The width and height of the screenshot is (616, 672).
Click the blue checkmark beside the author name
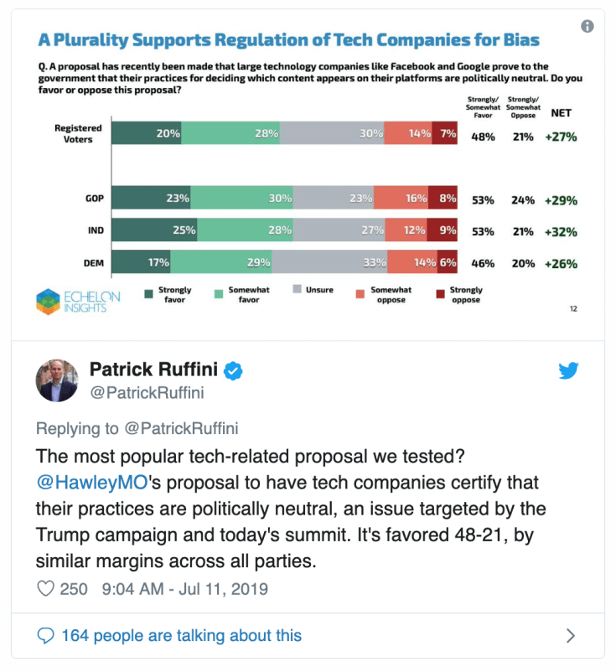[x=233, y=370]
